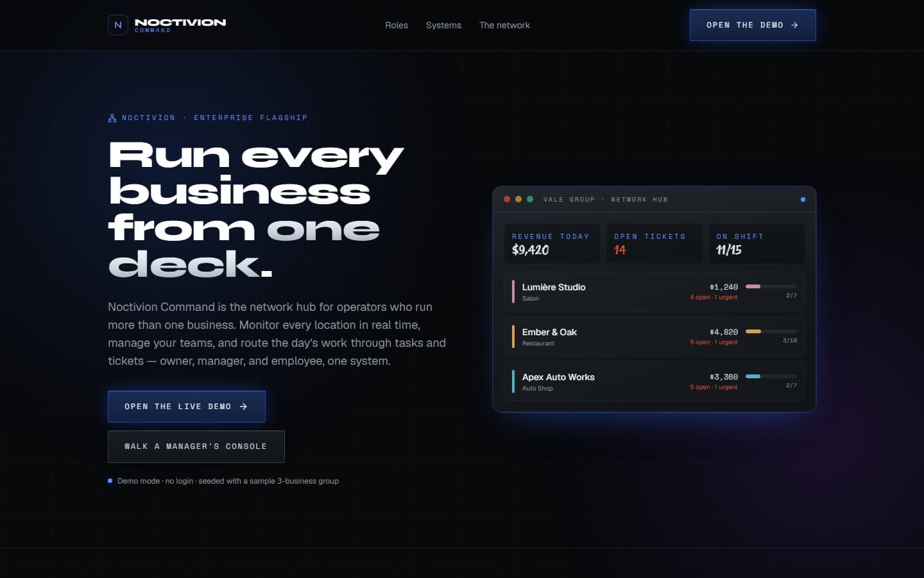
Task: Click the $4,820 revenue amount
Action: click(724, 332)
